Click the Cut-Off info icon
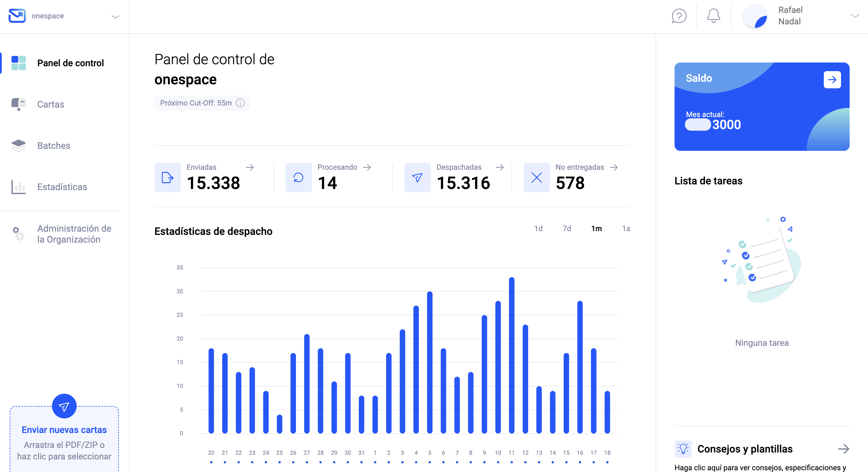The height and width of the screenshot is (472, 868). [240, 103]
